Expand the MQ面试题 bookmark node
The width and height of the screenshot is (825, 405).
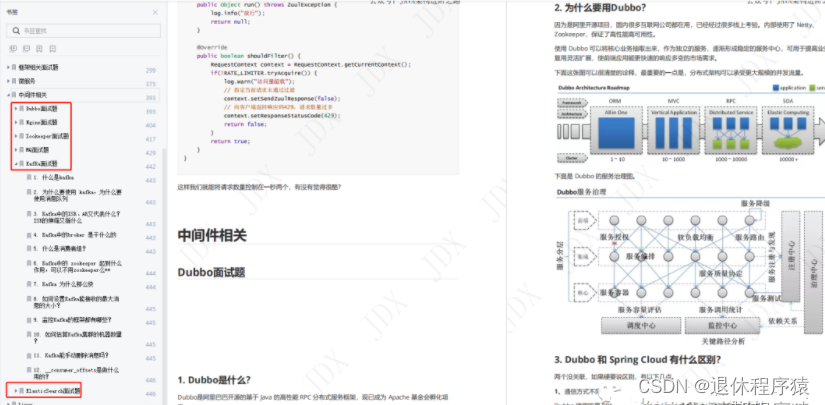point(16,149)
